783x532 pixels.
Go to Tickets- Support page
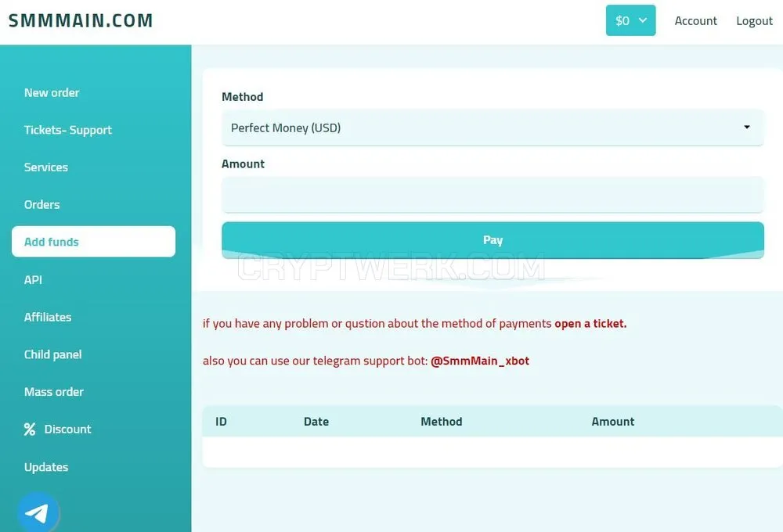[68, 130]
